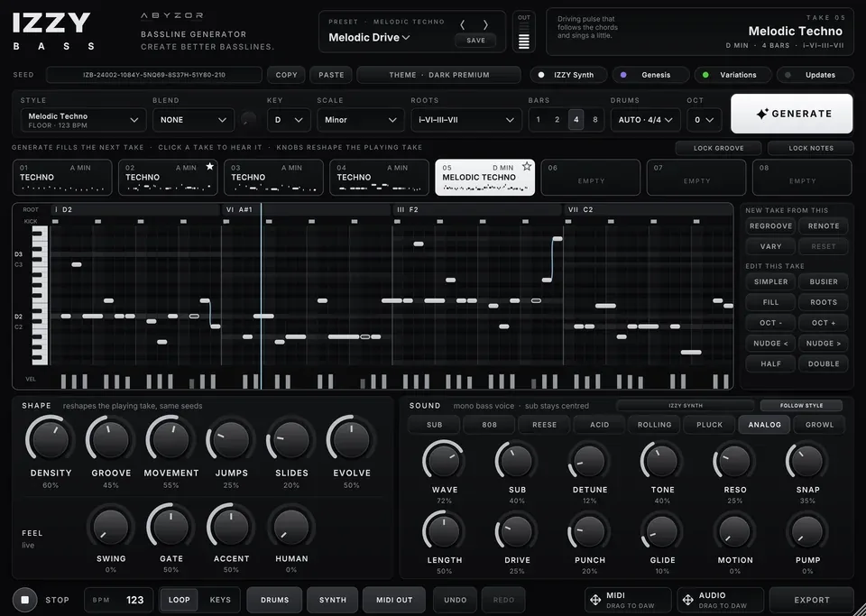Select the GROWL sound type
Image resolution: width=866 pixels, height=616 pixels.
(x=820, y=425)
